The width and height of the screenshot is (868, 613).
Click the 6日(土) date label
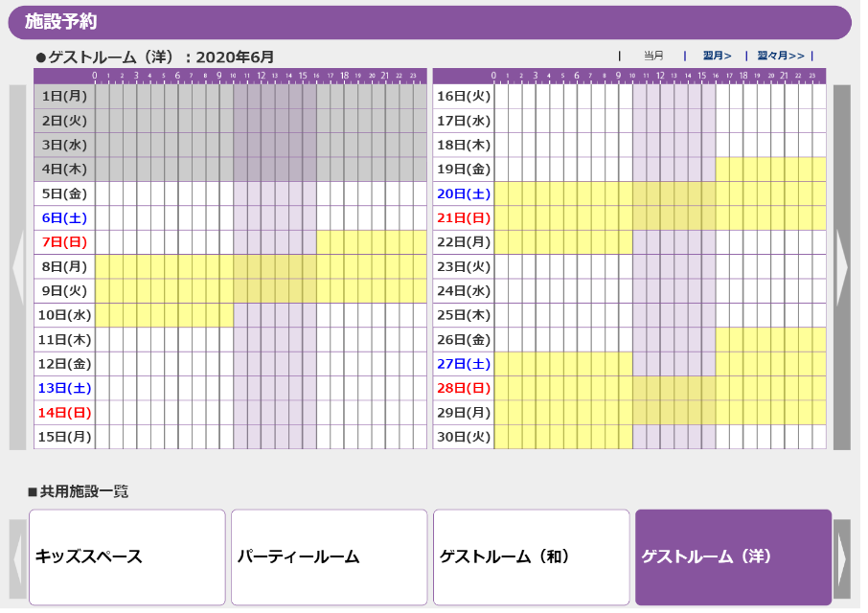pyautogui.click(x=64, y=218)
